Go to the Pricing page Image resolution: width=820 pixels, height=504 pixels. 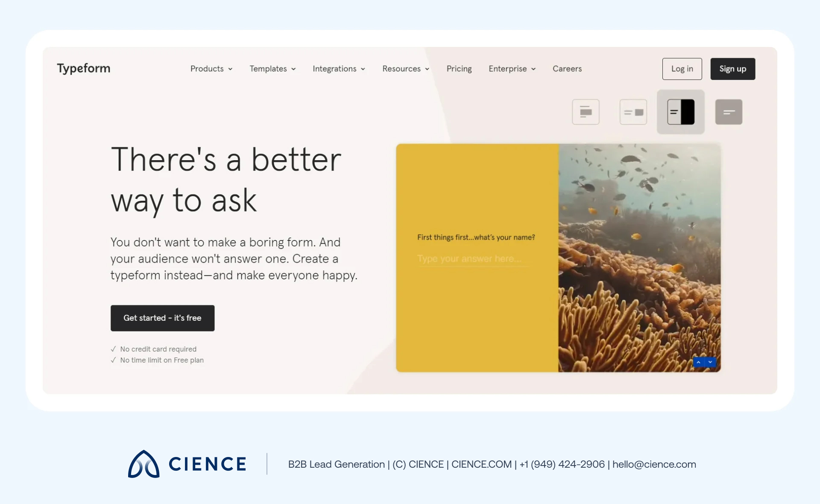tap(459, 69)
